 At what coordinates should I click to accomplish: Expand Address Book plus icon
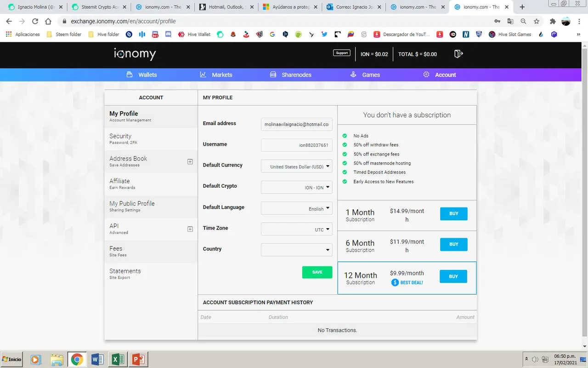click(x=190, y=161)
